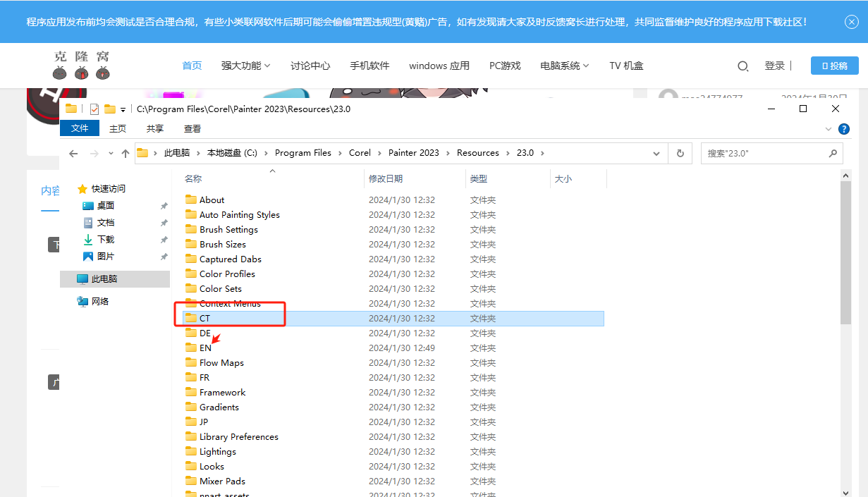Image resolution: width=868 pixels, height=497 pixels.
Task: Select 下载 in the navigation pane
Action: point(106,240)
